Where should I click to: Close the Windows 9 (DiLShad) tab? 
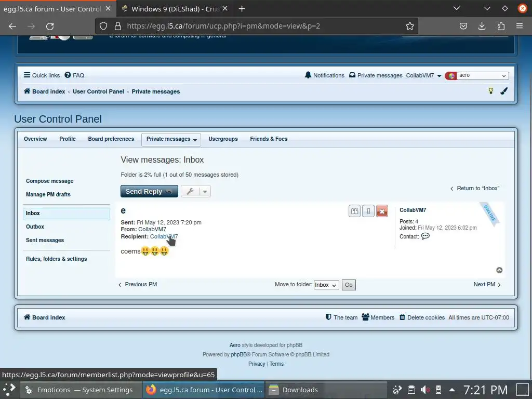(225, 9)
